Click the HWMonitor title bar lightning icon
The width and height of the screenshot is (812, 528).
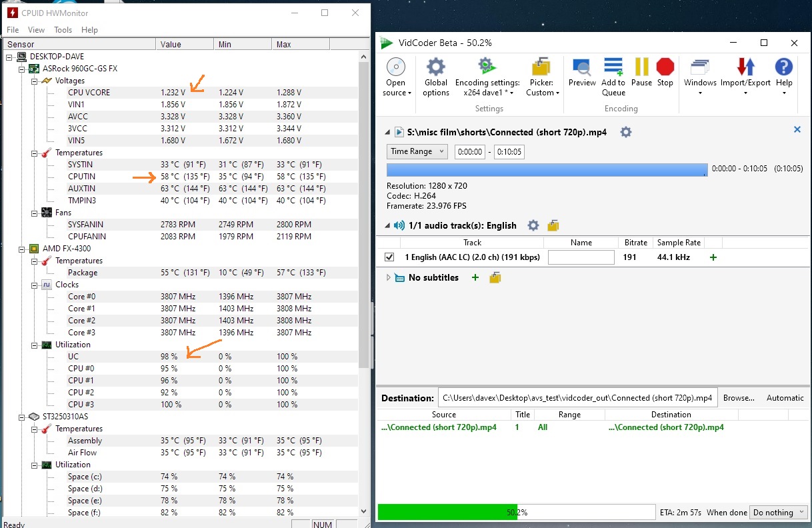point(13,13)
